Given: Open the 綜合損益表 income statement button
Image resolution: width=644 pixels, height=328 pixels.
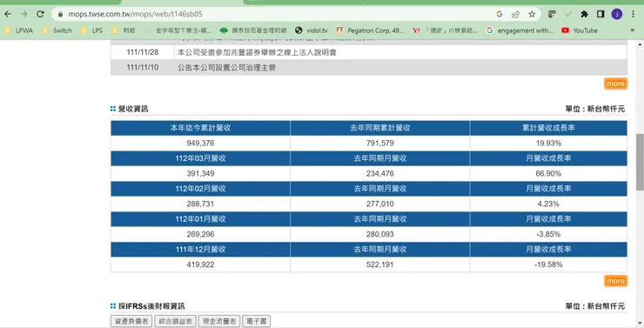Looking at the screenshot, I should [176, 321].
